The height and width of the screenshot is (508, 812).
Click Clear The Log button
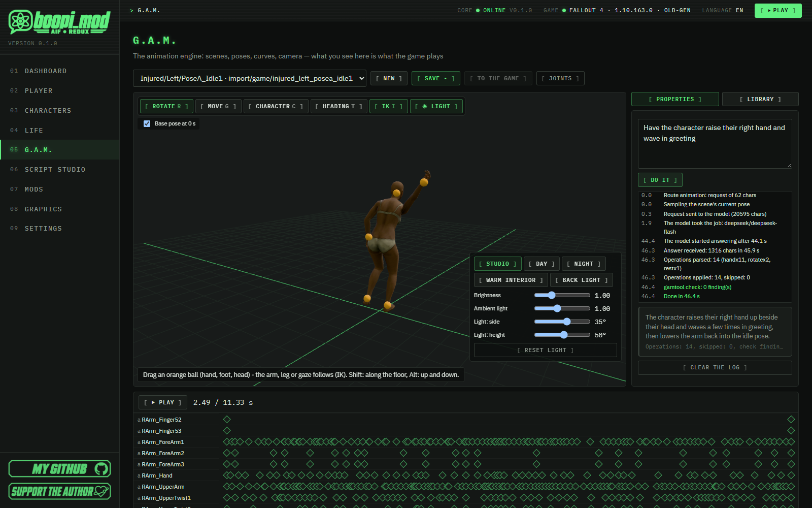pyautogui.click(x=715, y=367)
